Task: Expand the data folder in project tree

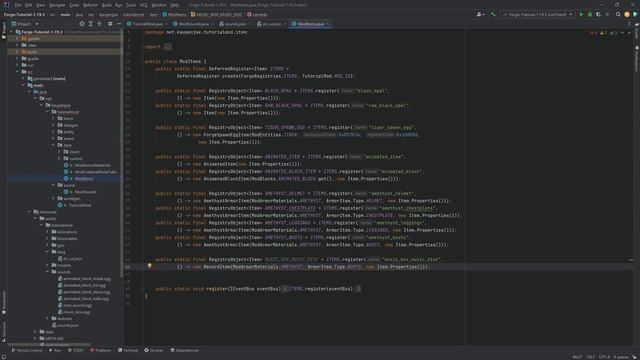Action: pos(36,332)
